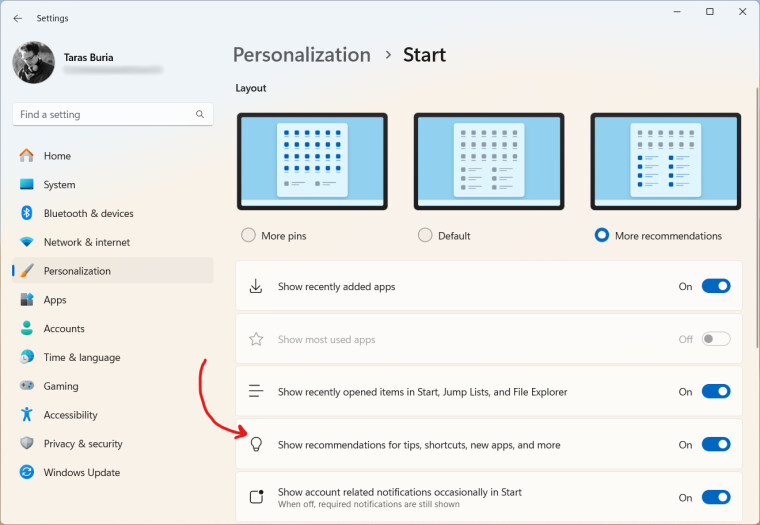This screenshot has height=525, width=760.
Task: Select the More recommendations layout preview thumbnail
Action: (665, 161)
